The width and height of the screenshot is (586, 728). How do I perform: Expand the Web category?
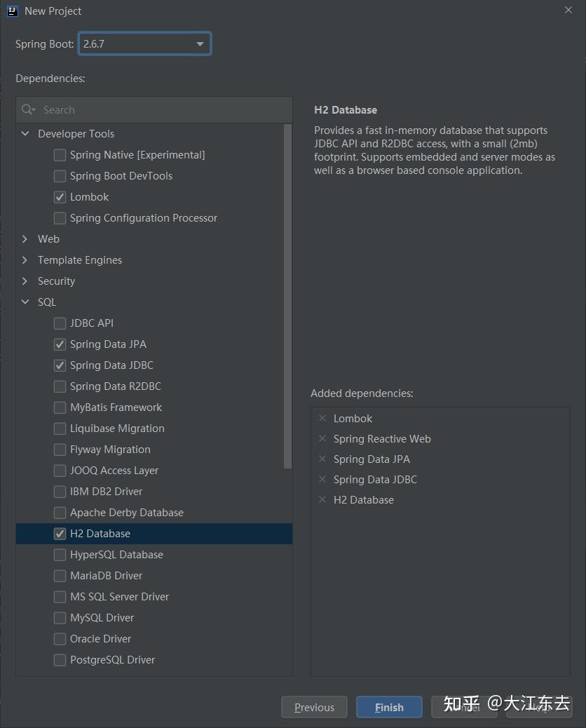[25, 239]
